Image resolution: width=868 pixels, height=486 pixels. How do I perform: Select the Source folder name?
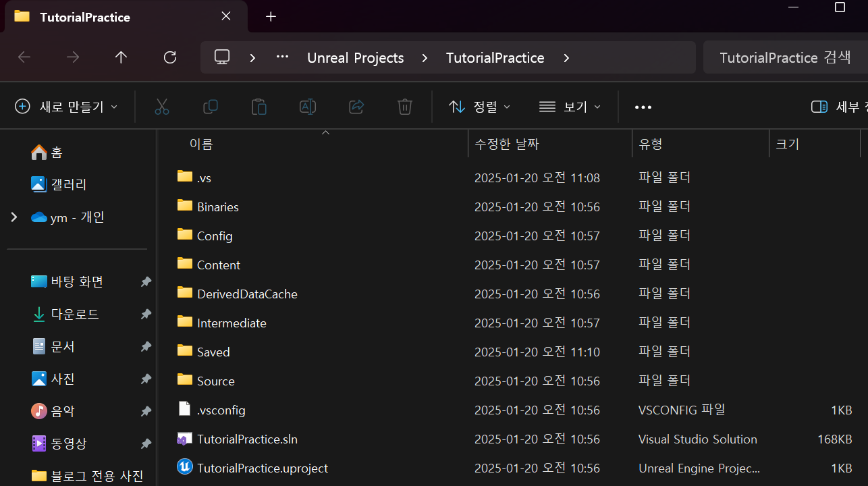pyautogui.click(x=216, y=381)
